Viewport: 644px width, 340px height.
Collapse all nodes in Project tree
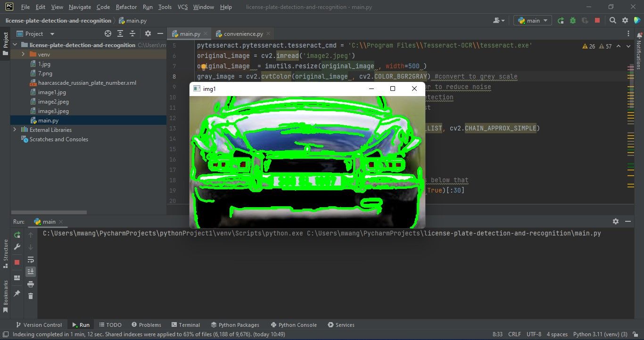pyautogui.click(x=132, y=33)
